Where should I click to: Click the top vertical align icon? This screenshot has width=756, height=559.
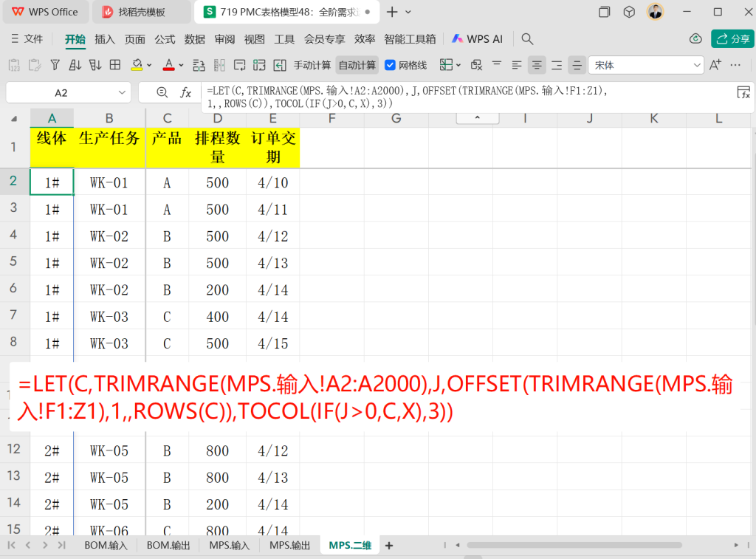(497, 64)
